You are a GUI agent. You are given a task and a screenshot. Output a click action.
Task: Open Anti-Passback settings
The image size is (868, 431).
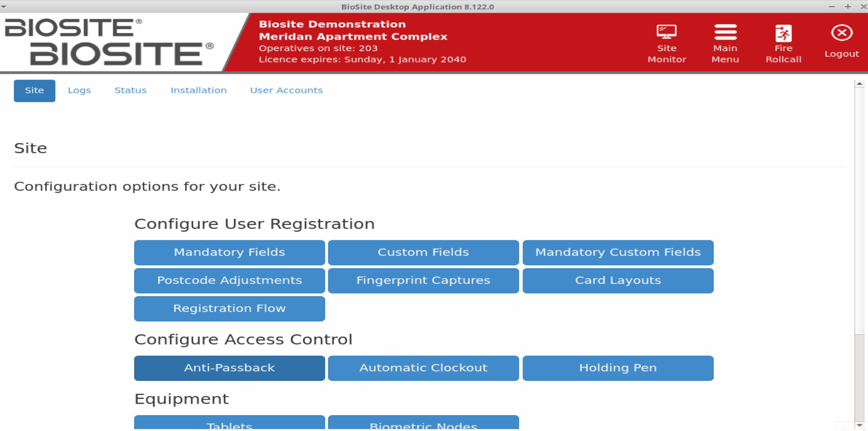230,368
